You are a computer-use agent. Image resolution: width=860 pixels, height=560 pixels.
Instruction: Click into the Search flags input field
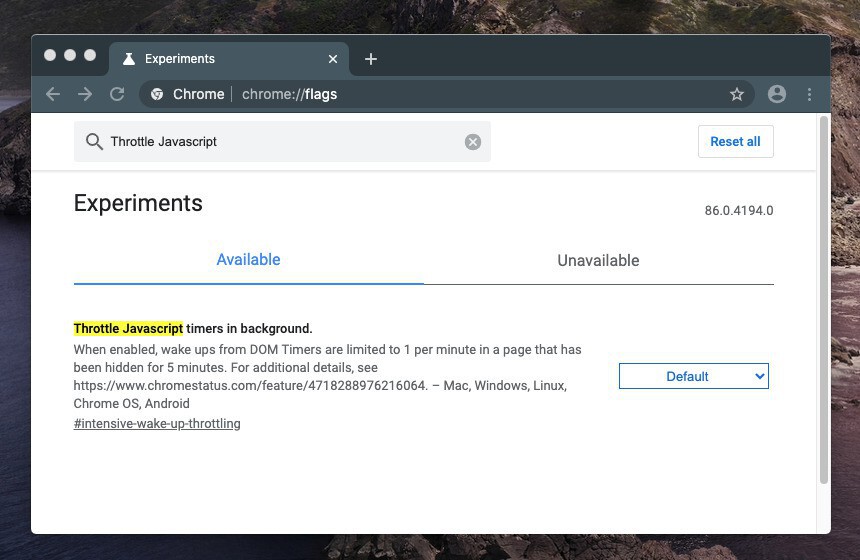click(x=280, y=142)
